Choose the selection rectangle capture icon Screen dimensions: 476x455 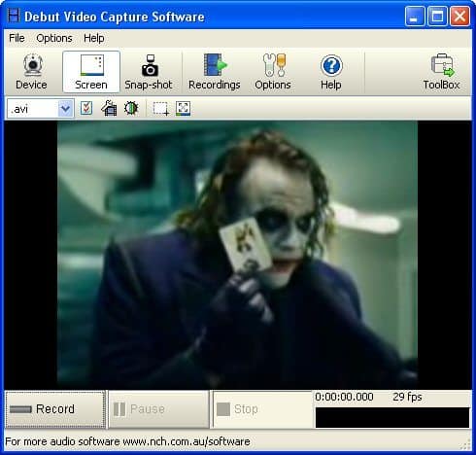pyautogui.click(x=161, y=109)
